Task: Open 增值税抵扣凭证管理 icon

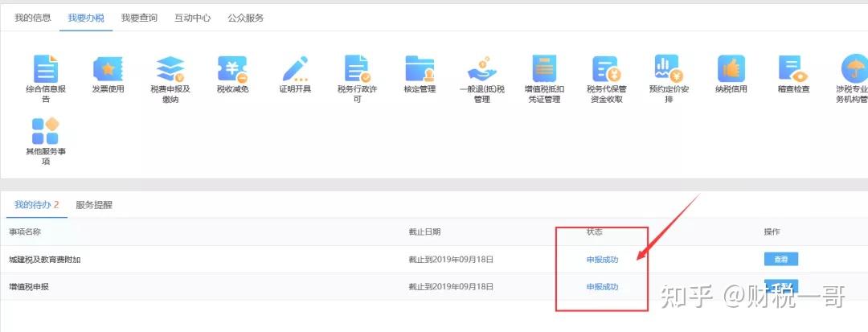Action: tap(544, 69)
